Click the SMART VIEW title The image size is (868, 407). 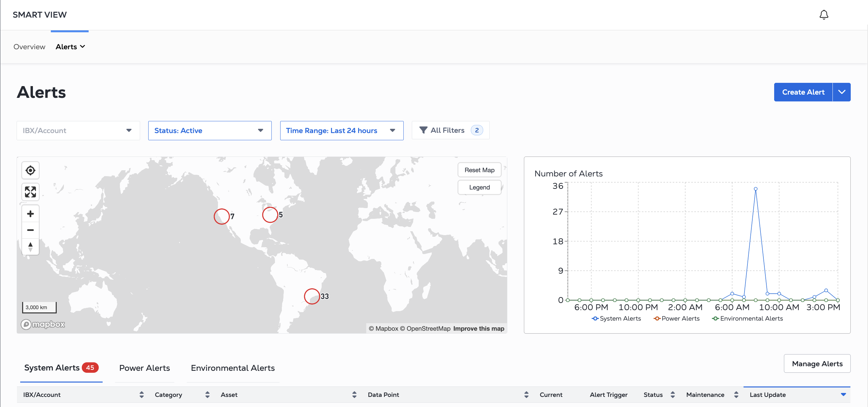40,15
